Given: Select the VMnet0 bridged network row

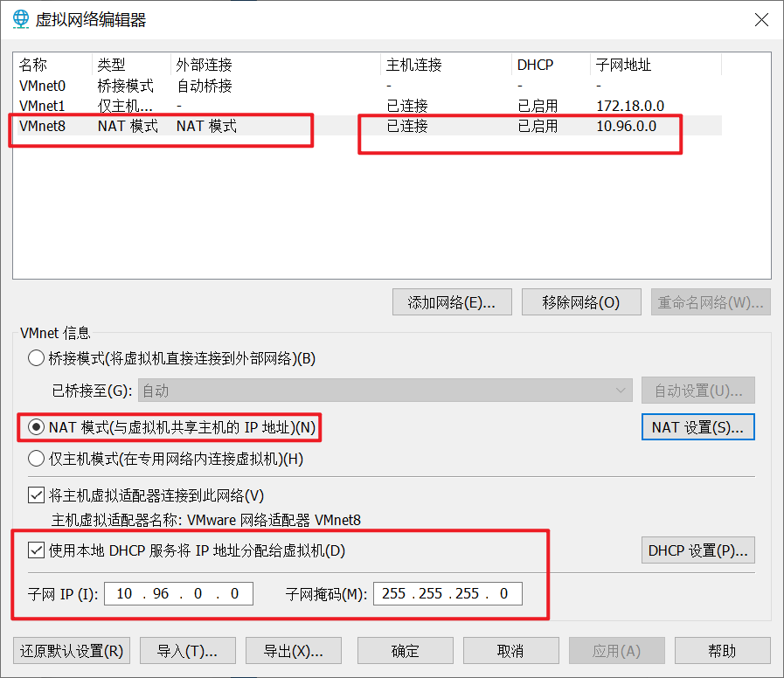Looking at the screenshot, I should (x=42, y=86).
